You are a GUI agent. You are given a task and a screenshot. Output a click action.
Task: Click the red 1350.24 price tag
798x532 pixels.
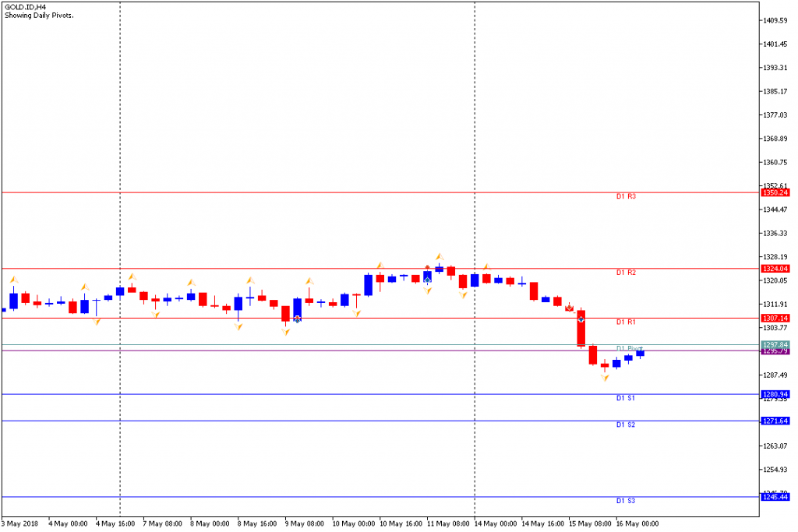coord(776,192)
